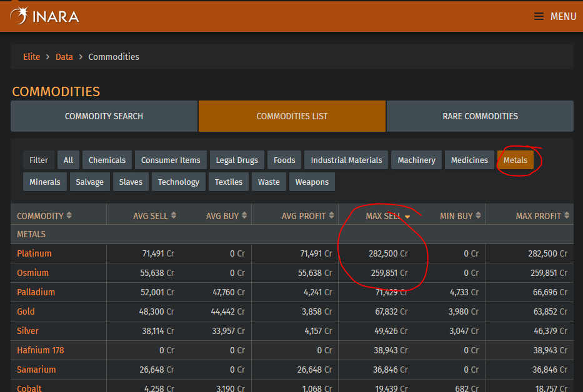Click the INARA logo

(x=44, y=16)
